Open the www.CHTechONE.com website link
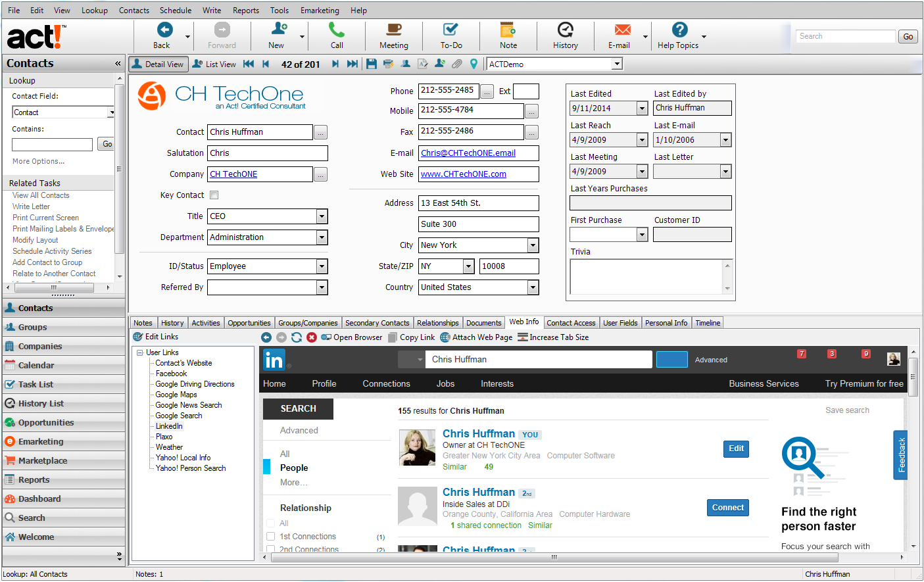 click(x=464, y=174)
